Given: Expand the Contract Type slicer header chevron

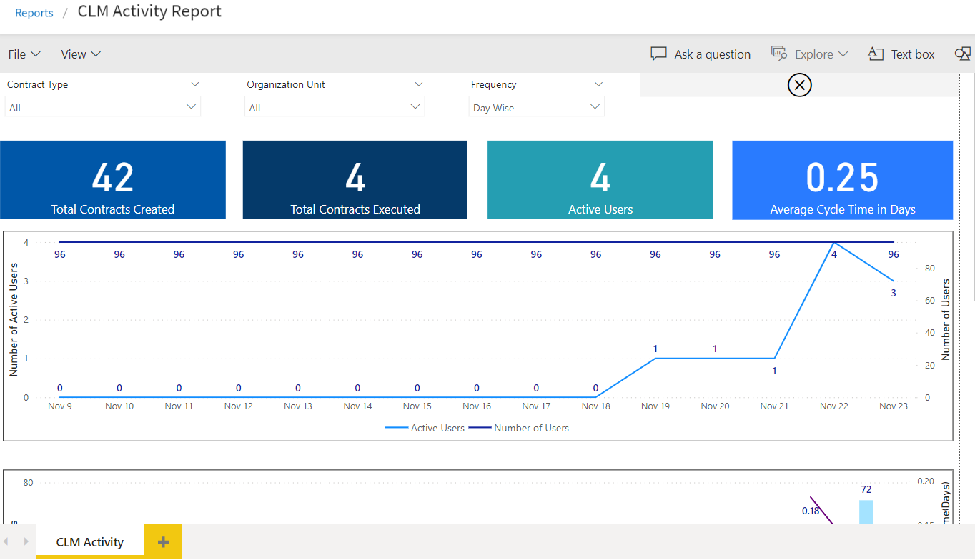Looking at the screenshot, I should [195, 84].
